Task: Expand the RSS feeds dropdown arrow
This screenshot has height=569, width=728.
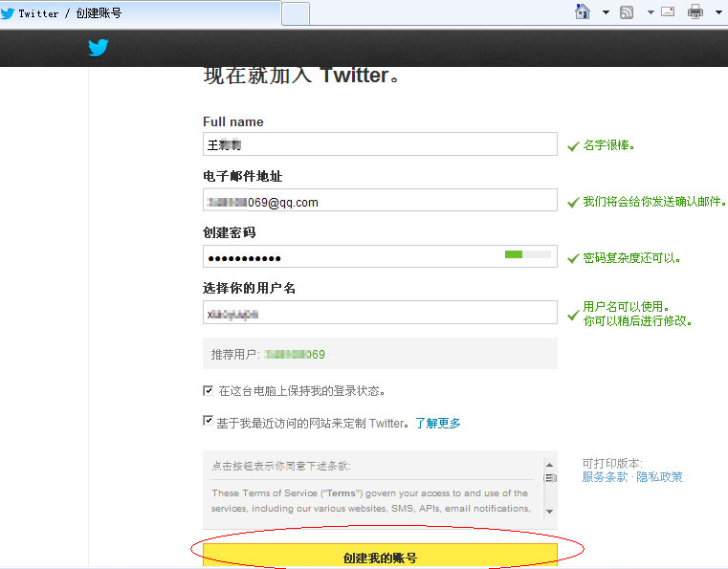Action: coord(651,12)
